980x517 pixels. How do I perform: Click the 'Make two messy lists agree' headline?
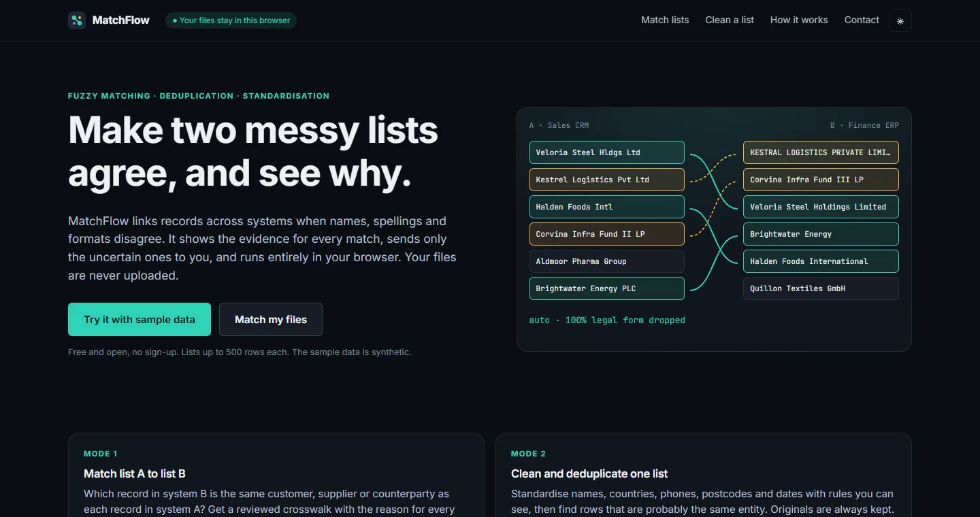(253, 152)
